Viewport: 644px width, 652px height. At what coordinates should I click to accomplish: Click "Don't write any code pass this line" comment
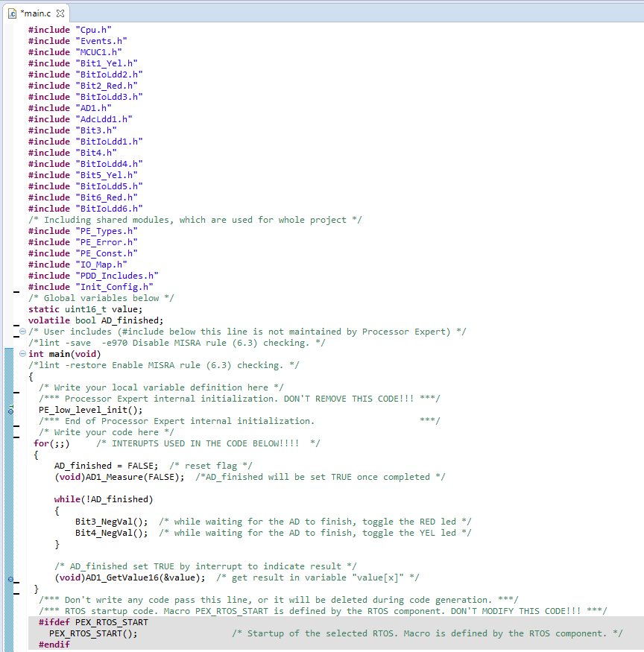pos(279,600)
